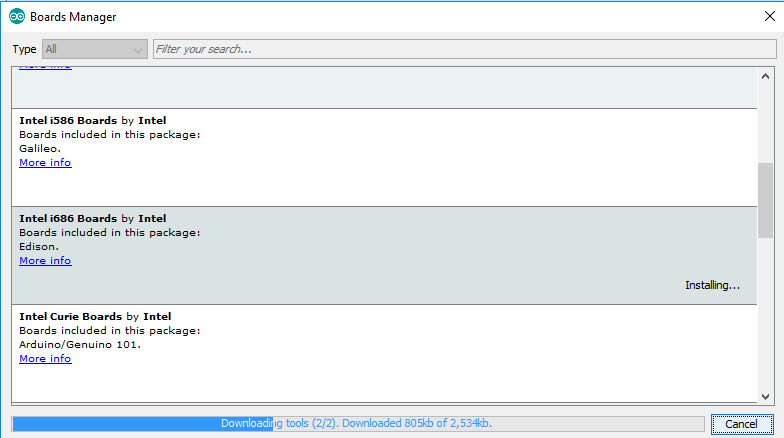
Task: Click the Galileo. board text
Action: pyautogui.click(x=40, y=148)
